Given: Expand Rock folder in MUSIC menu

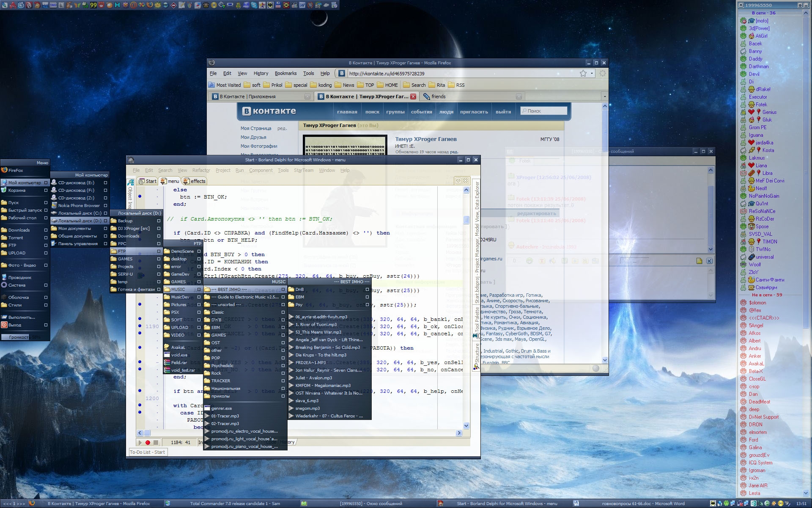Looking at the screenshot, I should [x=245, y=373].
